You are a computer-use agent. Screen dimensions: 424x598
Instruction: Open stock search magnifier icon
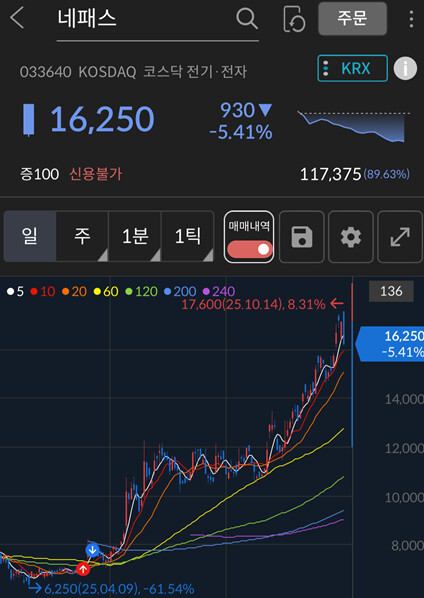click(247, 19)
